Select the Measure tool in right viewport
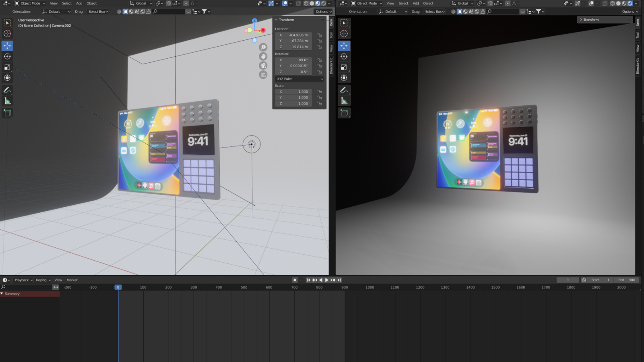 (x=344, y=101)
